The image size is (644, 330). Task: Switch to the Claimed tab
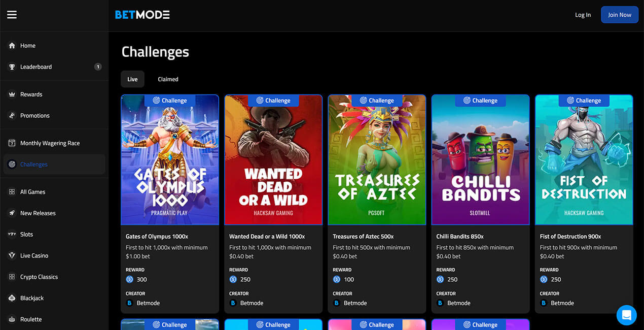[x=168, y=79]
